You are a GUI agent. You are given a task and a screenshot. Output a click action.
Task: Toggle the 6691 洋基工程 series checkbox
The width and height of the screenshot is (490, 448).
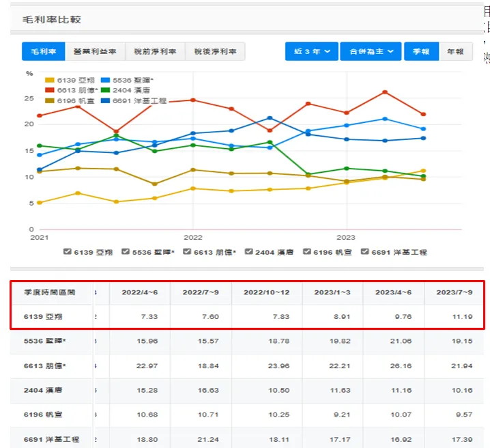pyautogui.click(x=364, y=252)
